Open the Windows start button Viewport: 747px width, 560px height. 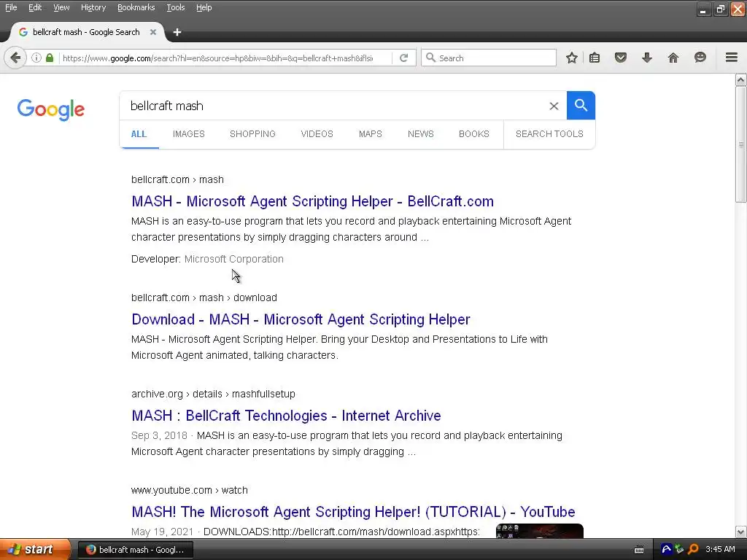click(34, 550)
